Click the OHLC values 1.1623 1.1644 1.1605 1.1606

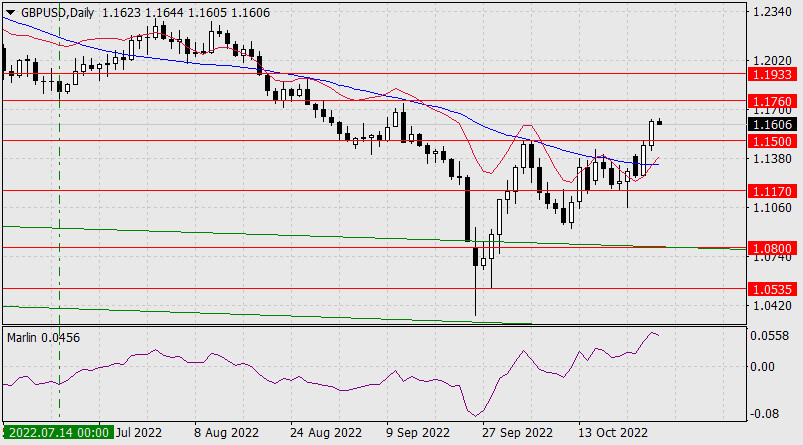[x=186, y=13]
